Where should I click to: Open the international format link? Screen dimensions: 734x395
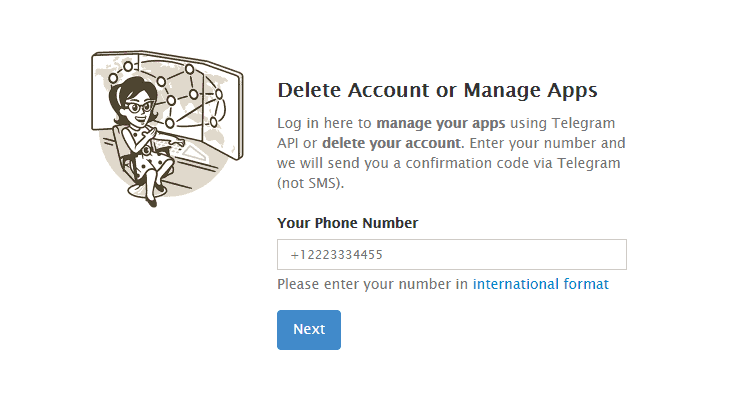point(540,284)
